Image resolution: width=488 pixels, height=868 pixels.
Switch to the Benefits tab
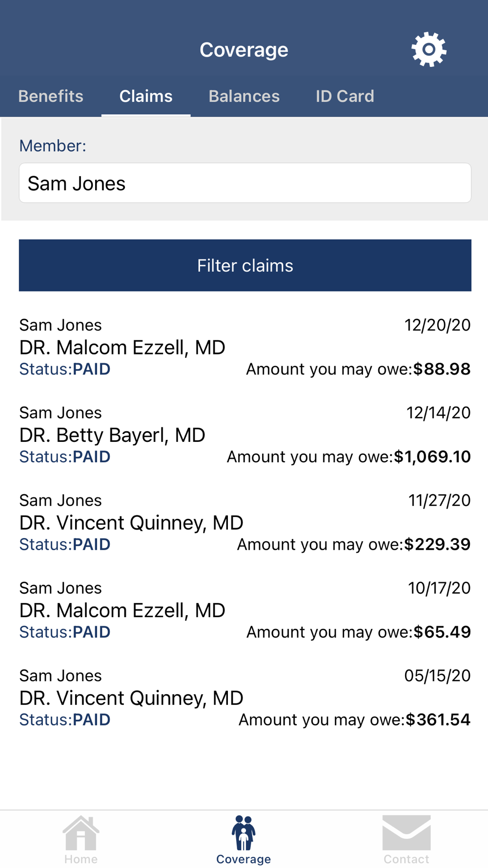51,96
